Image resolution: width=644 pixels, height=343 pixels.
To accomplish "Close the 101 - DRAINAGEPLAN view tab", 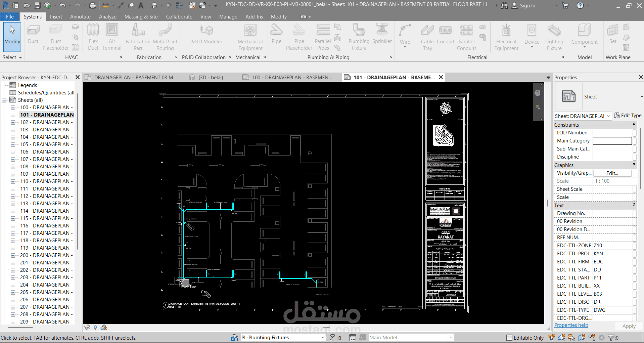I will coord(441,77).
